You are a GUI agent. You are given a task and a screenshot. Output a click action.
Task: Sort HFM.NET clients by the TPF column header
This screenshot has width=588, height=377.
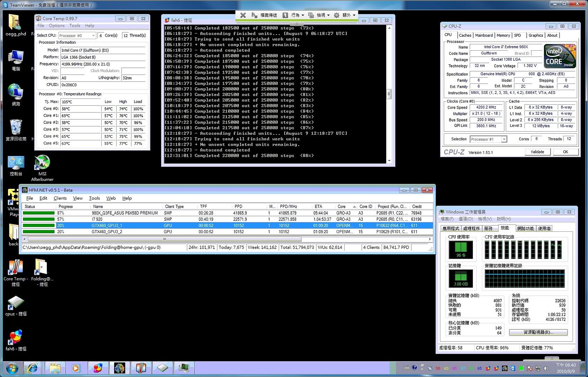pos(214,207)
